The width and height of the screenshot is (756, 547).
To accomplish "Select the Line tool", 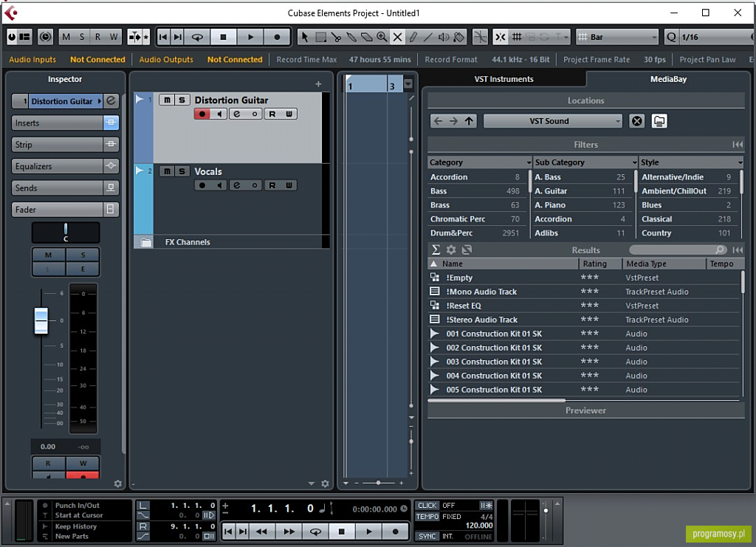I will pyautogui.click(x=428, y=37).
